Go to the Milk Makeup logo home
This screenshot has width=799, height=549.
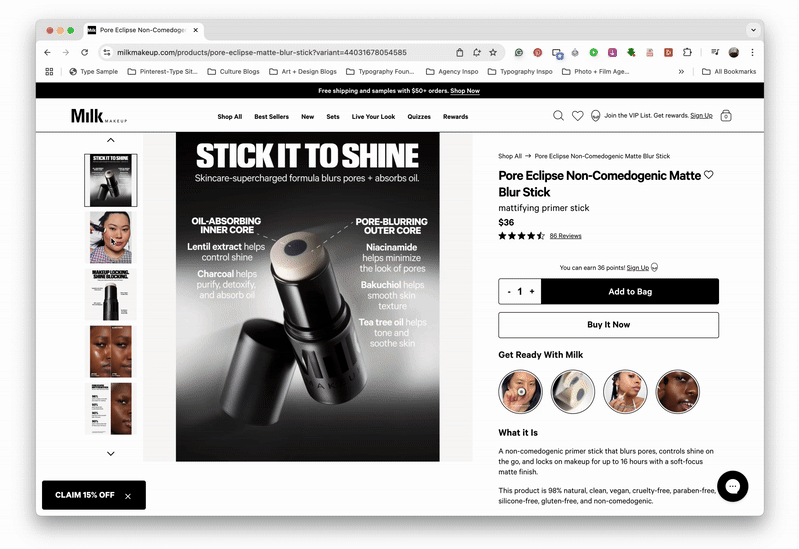click(x=99, y=116)
